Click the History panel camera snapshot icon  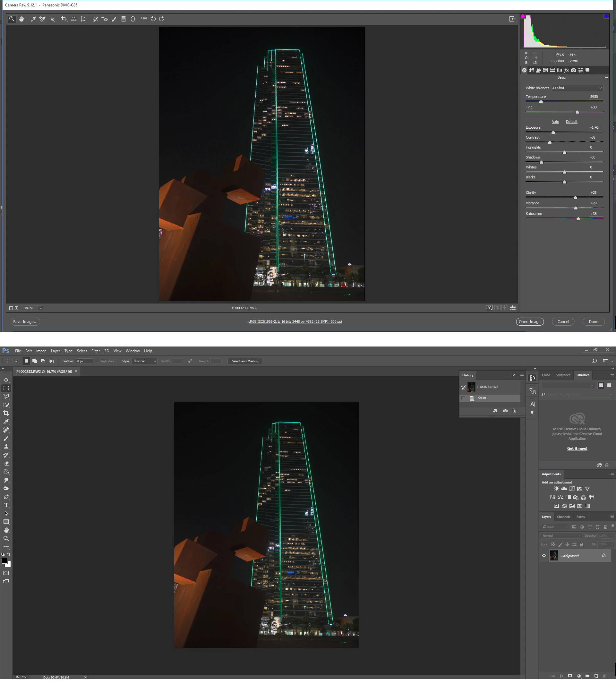(506, 411)
